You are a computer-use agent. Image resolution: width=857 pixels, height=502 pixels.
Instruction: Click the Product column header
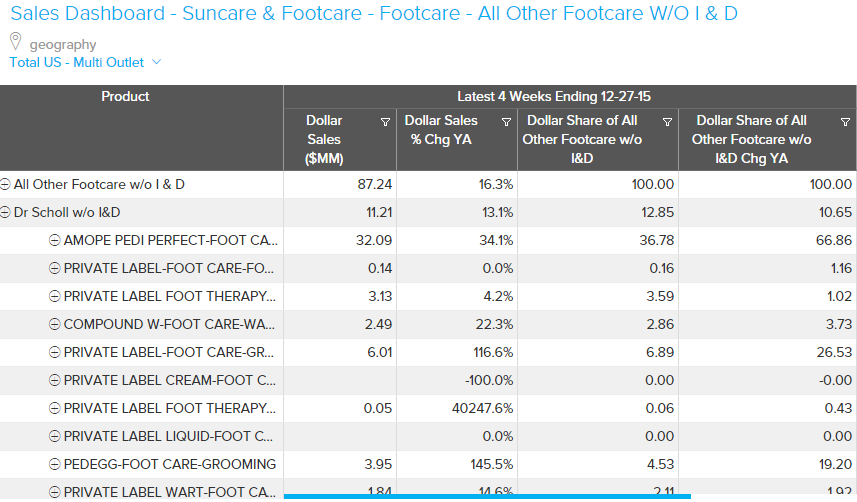click(126, 97)
